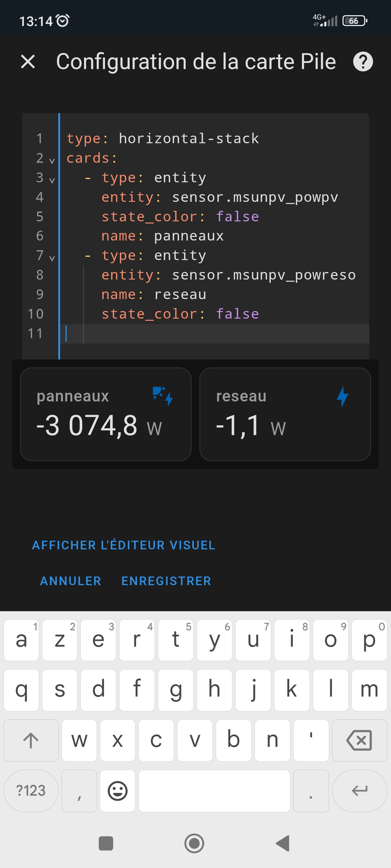
Task: Tap the keyboard return arrow key
Action: (360, 791)
